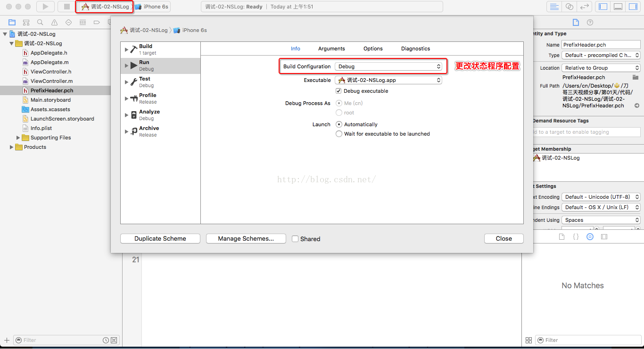Screen dimensions: 644x349
Task: Click the Manage Schemes... button
Action: click(x=246, y=239)
